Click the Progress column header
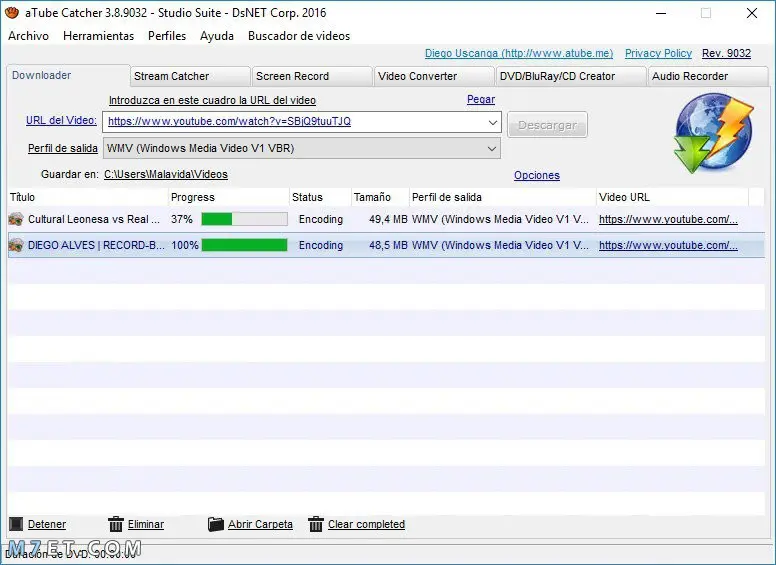Screen dimensions: 776x565 click(x=229, y=197)
